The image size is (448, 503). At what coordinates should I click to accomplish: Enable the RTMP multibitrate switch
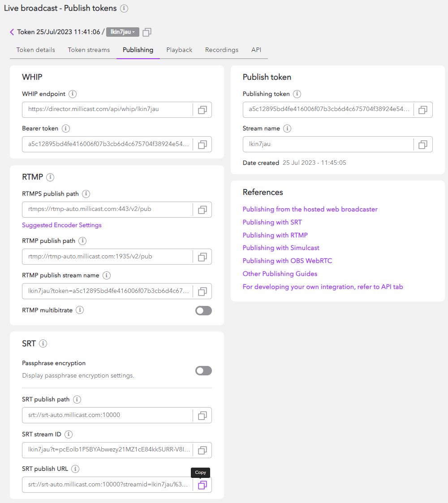coord(203,310)
